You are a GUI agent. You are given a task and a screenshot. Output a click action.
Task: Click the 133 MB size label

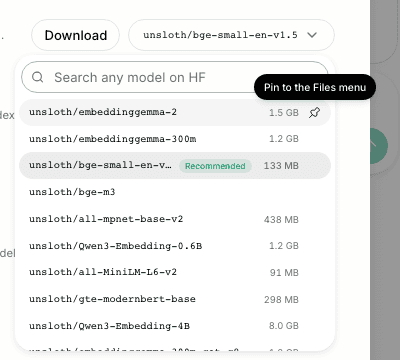pos(281,166)
